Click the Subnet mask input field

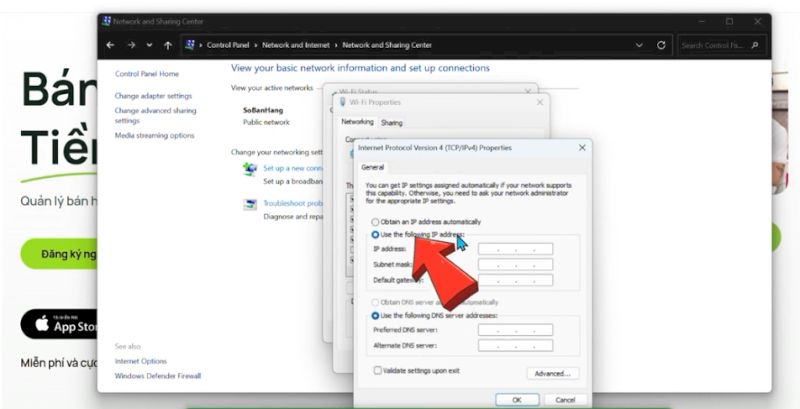click(515, 265)
